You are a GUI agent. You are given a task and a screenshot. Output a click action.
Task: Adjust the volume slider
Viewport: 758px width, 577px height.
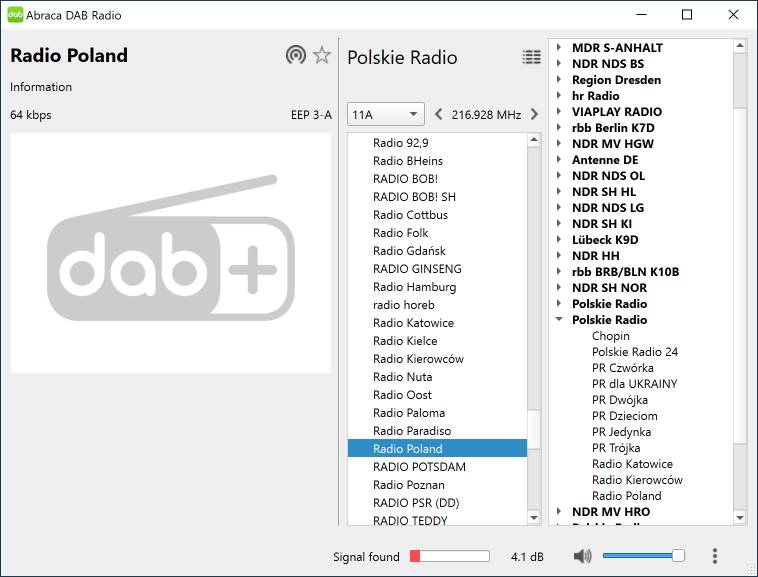tap(643, 556)
